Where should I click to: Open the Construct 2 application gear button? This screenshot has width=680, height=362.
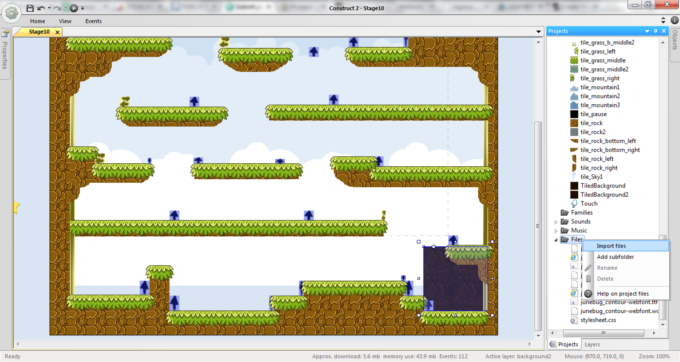(11, 12)
